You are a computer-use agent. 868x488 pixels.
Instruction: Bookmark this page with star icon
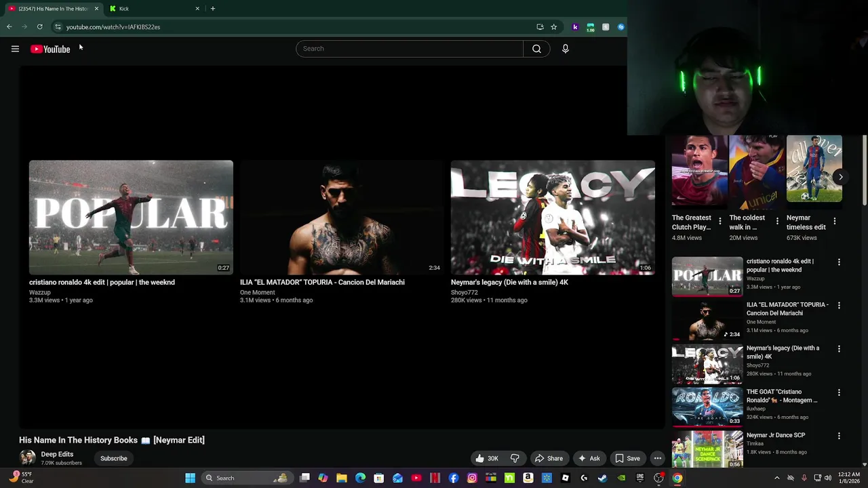pyautogui.click(x=553, y=27)
